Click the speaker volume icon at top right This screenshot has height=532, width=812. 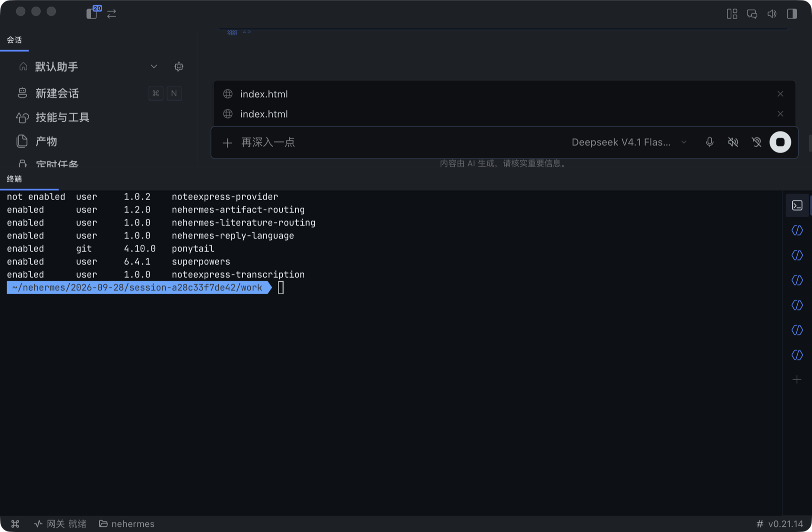click(772, 14)
